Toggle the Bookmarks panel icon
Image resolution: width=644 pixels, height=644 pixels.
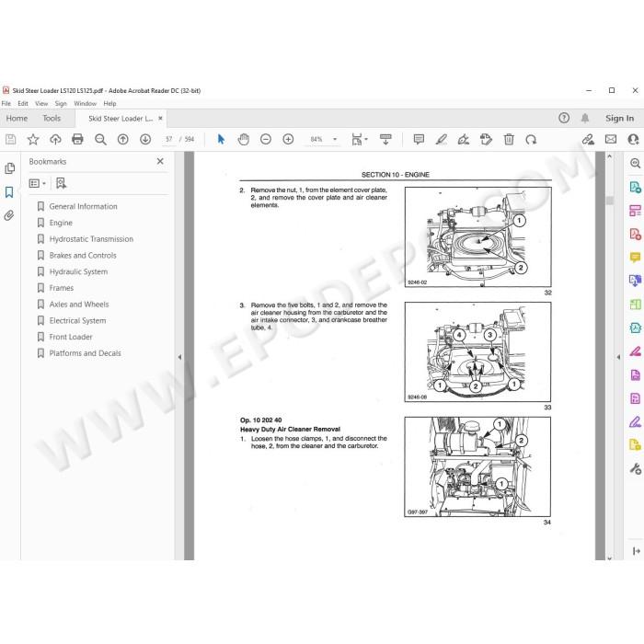pyautogui.click(x=9, y=191)
